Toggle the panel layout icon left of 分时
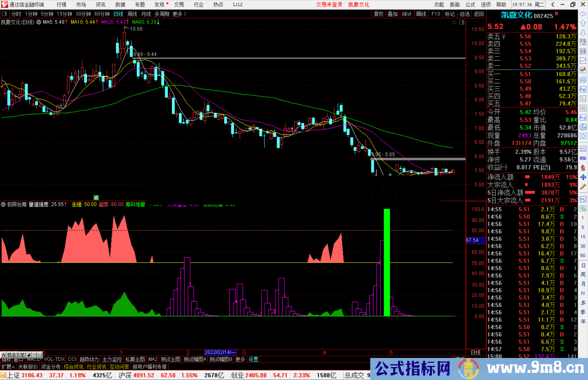 [x=5, y=14]
